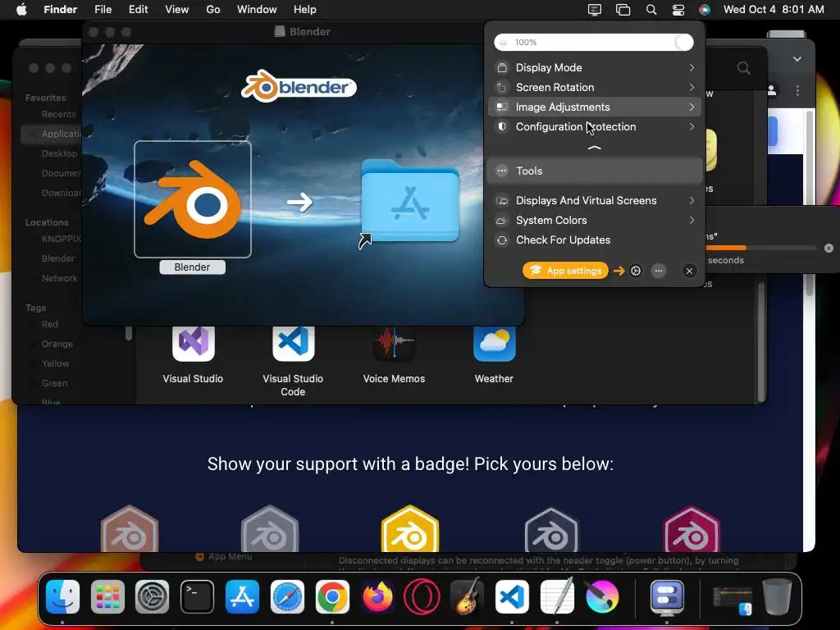
Task: Pick the yellow Blender badge on webpage
Action: 410,529
